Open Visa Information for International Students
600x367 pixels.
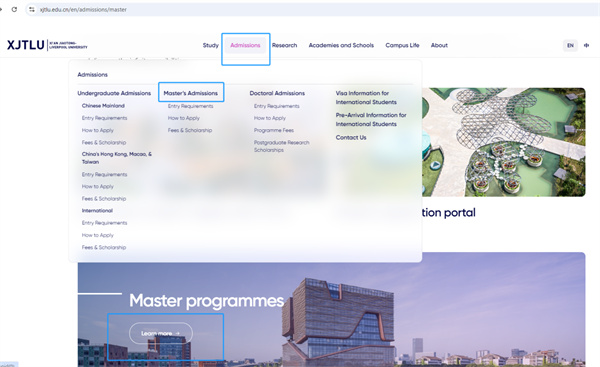pyautogui.click(x=366, y=98)
